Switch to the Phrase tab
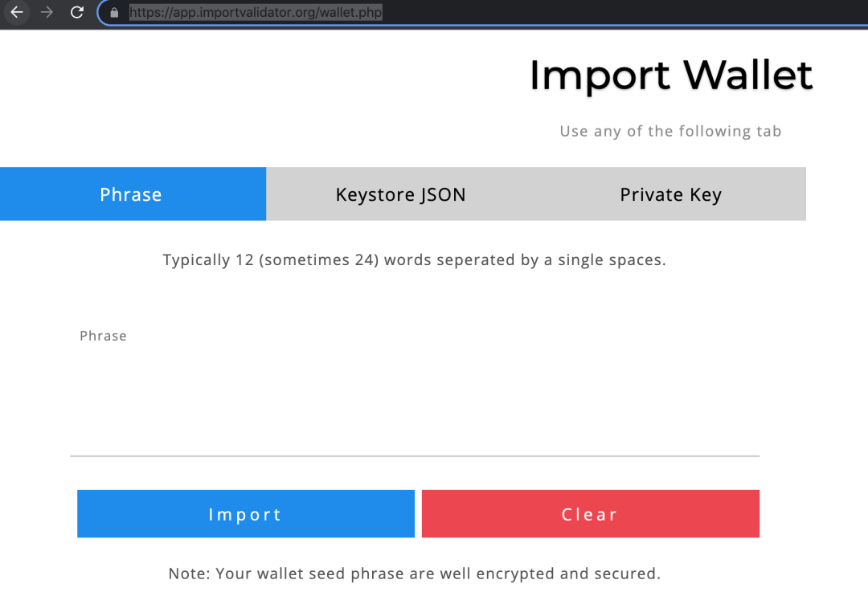The height and width of the screenshot is (592, 868). click(133, 194)
